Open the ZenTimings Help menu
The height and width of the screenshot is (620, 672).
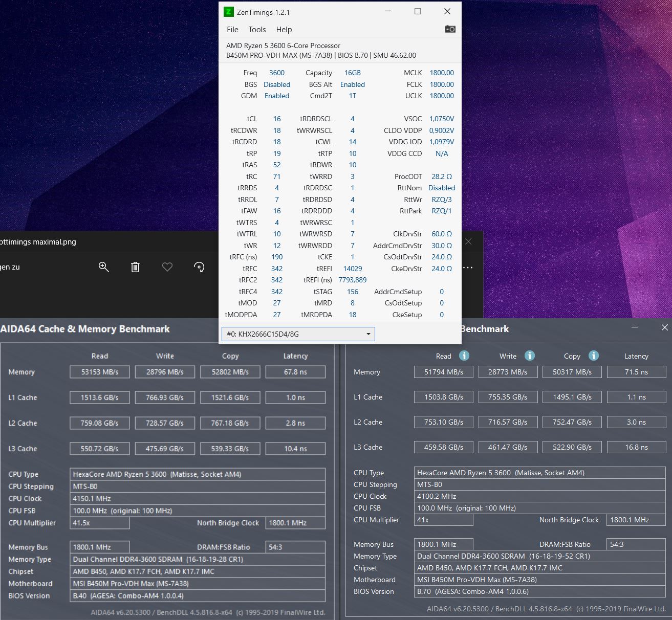pos(284,30)
